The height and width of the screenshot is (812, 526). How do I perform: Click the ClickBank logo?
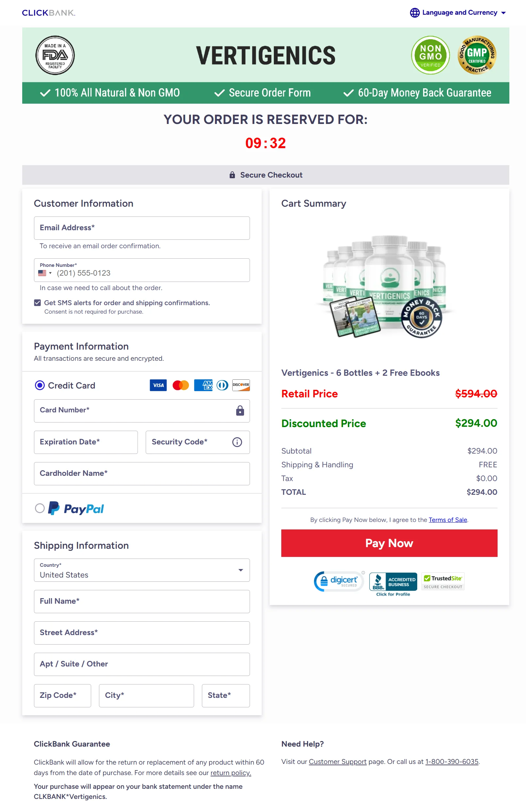tap(48, 13)
